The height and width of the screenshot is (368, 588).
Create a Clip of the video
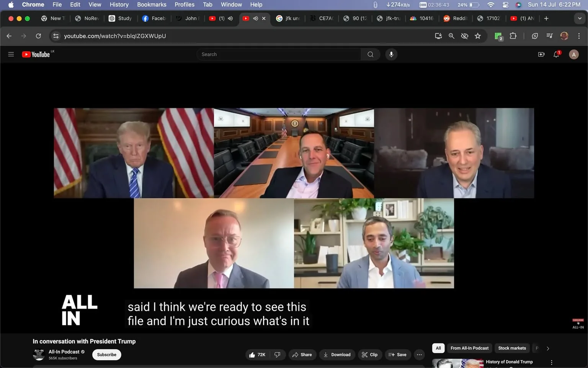tap(370, 355)
